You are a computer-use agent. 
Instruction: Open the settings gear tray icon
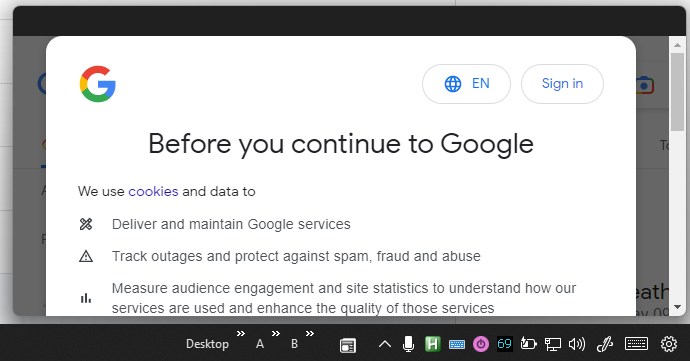(669, 344)
